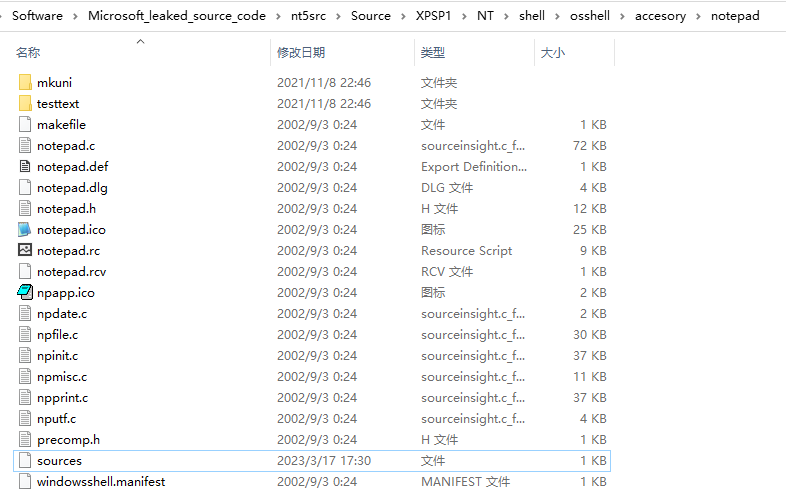Click the npmisc.c file icon
786x500 pixels.
tap(25, 377)
